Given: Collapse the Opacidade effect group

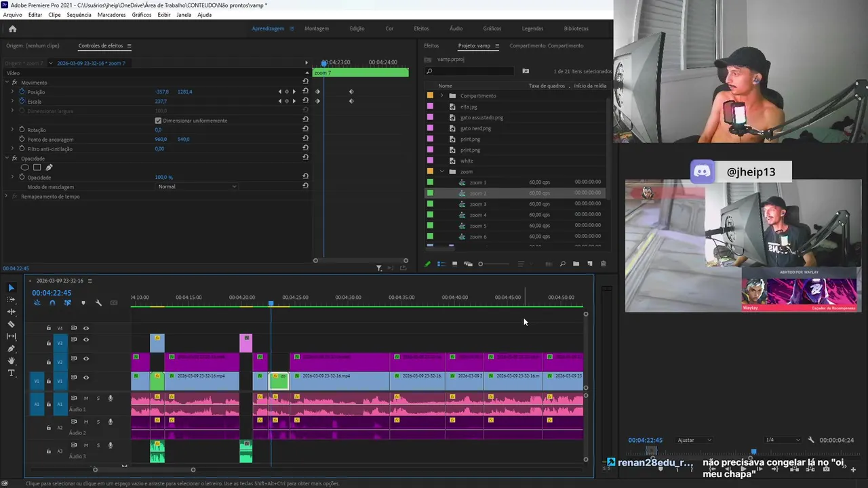Looking at the screenshot, I should click(x=6, y=158).
